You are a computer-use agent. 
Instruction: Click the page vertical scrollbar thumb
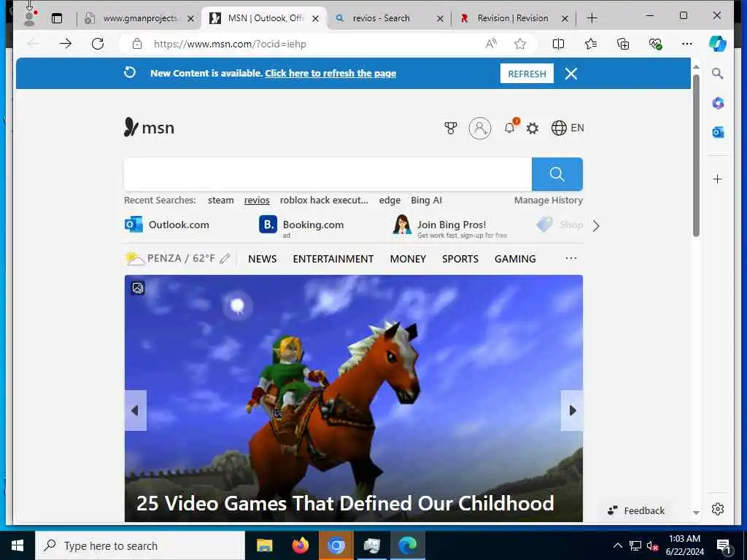coord(696,156)
